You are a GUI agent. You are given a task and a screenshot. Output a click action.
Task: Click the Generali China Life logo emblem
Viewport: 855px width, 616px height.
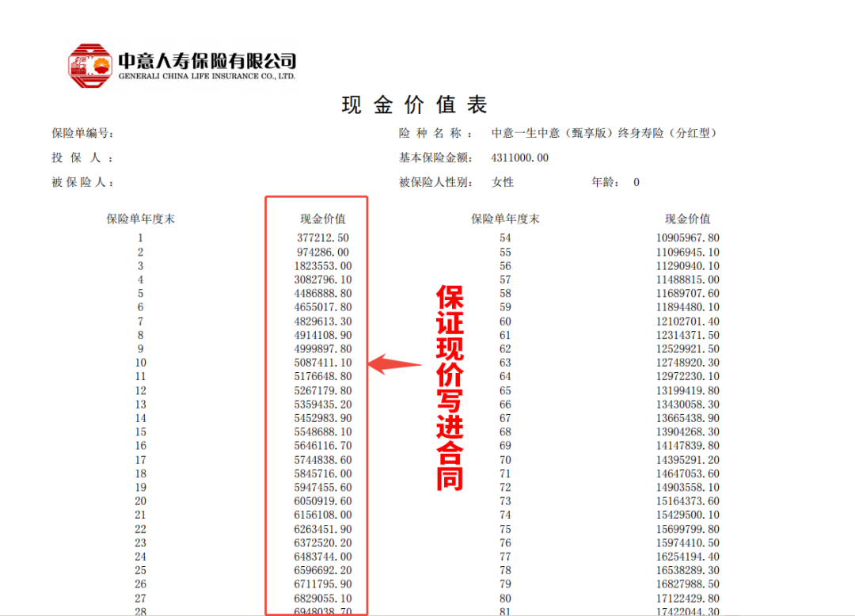click(89, 66)
